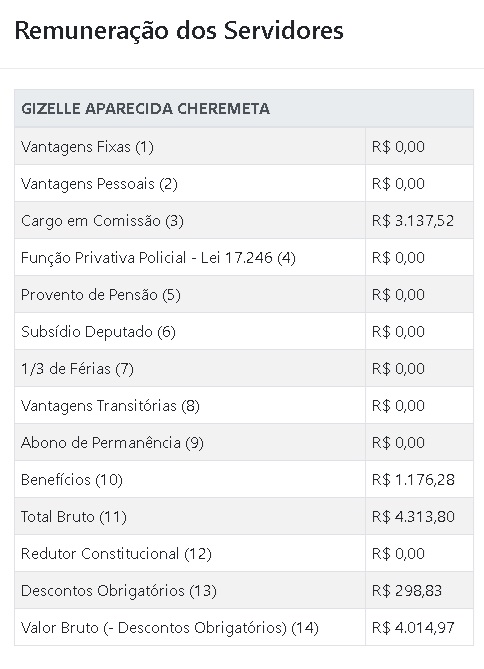Click the R$ 298,83 discounts value
484x669 pixels.
click(407, 590)
